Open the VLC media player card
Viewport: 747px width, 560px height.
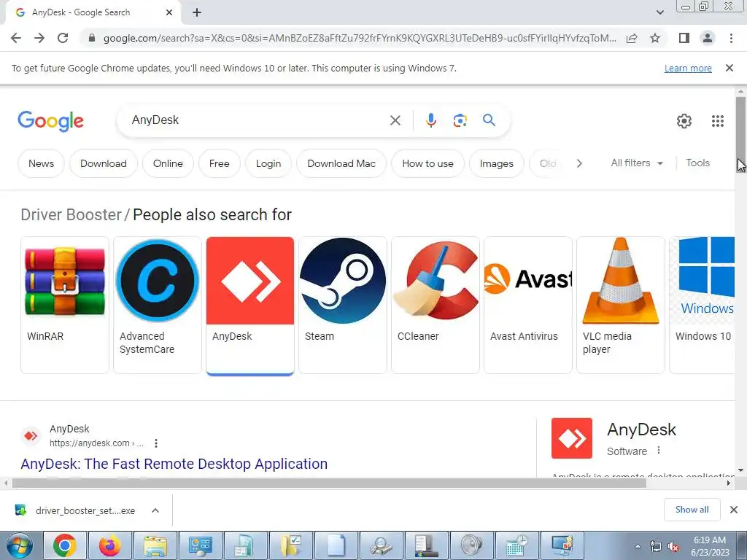click(x=621, y=305)
